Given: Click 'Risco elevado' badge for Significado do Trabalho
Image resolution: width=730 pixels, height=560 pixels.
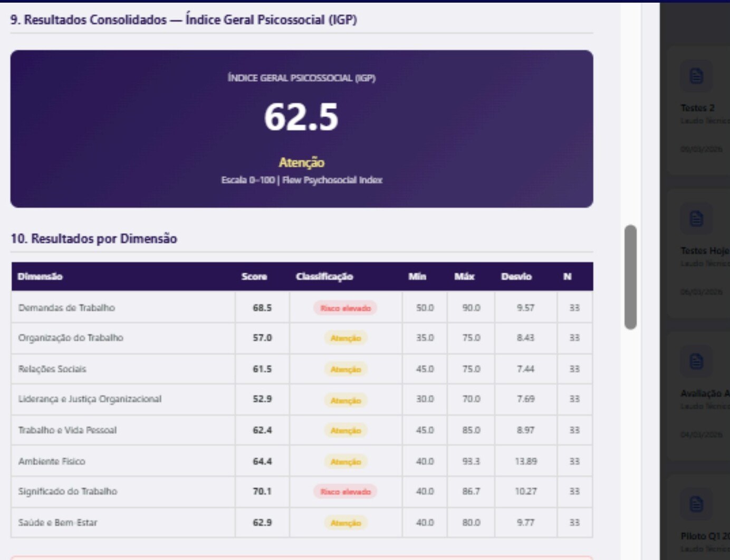Looking at the screenshot, I should point(345,492).
